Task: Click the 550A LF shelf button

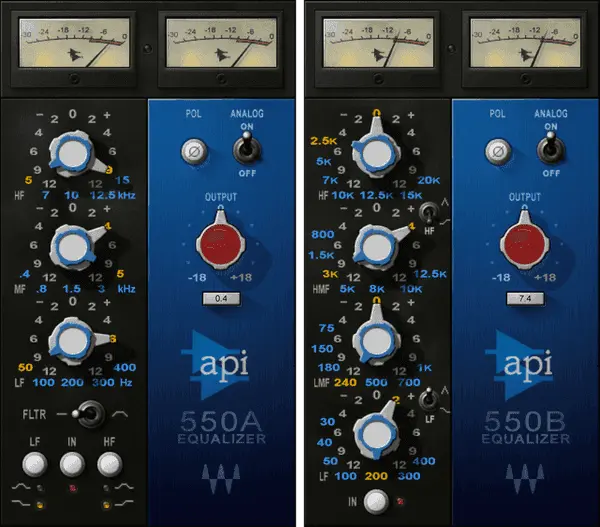Action: point(35,463)
